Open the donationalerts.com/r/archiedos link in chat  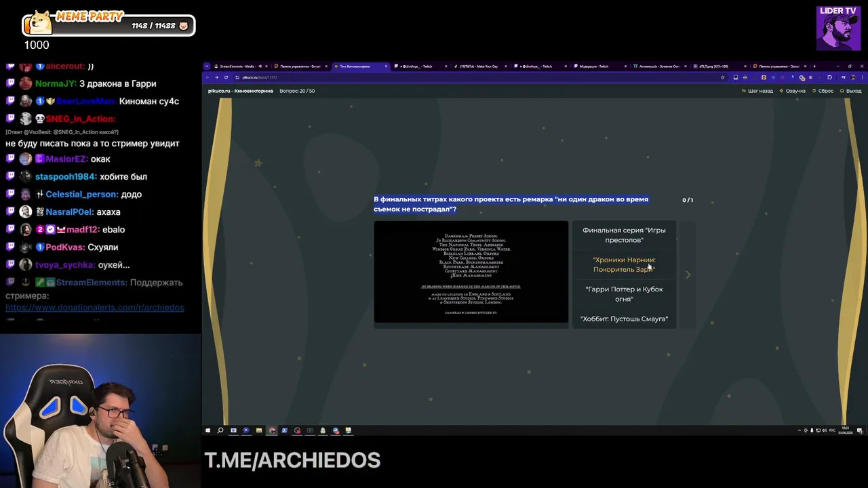pos(95,307)
